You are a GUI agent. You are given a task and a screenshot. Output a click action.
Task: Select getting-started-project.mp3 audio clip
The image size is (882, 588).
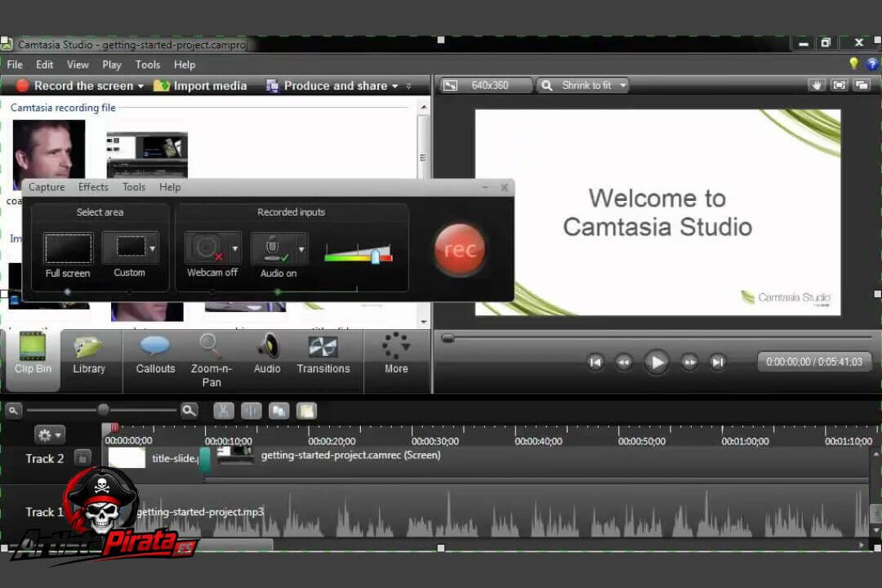(x=485, y=512)
